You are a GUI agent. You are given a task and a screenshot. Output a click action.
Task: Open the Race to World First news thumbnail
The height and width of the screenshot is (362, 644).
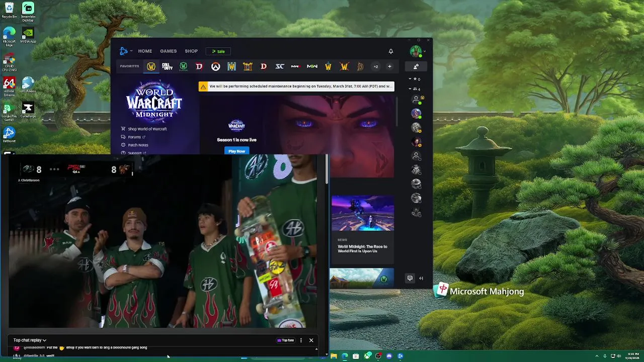tap(362, 213)
